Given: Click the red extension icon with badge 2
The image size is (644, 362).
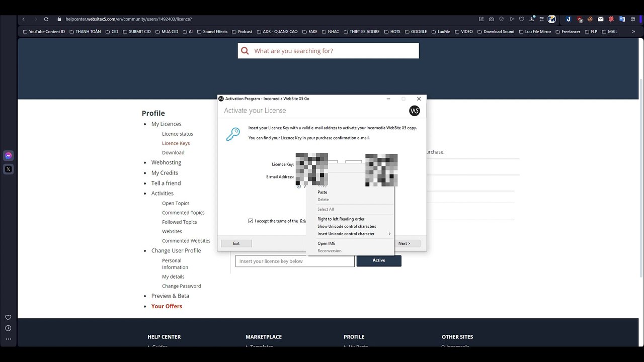Looking at the screenshot, I should 580,19.
